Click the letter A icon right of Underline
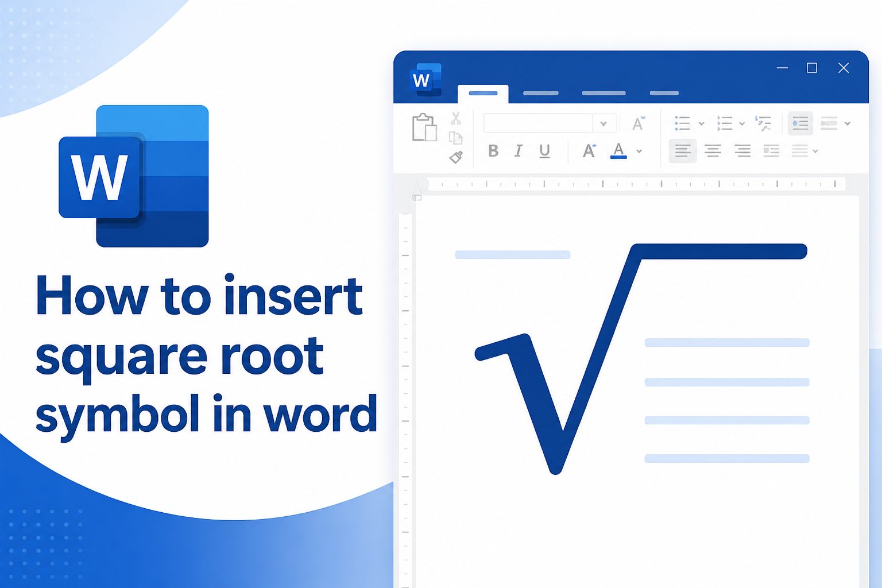The image size is (882, 588). click(x=589, y=151)
